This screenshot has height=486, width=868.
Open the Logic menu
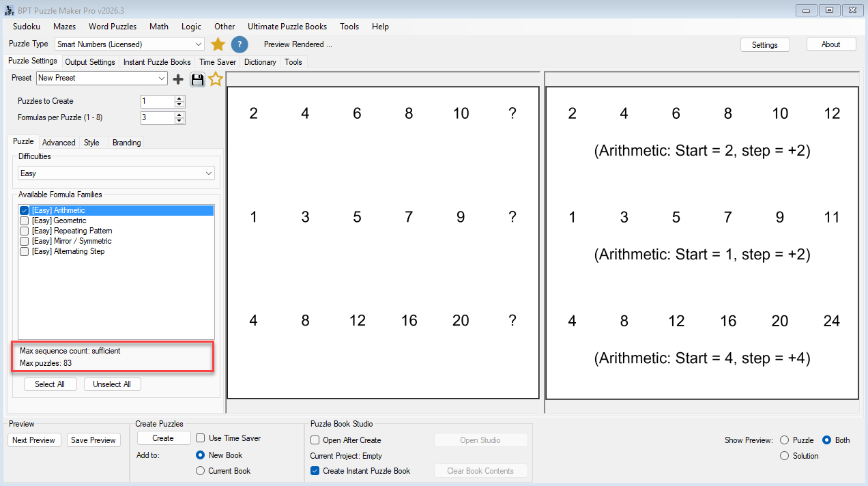[x=192, y=27]
